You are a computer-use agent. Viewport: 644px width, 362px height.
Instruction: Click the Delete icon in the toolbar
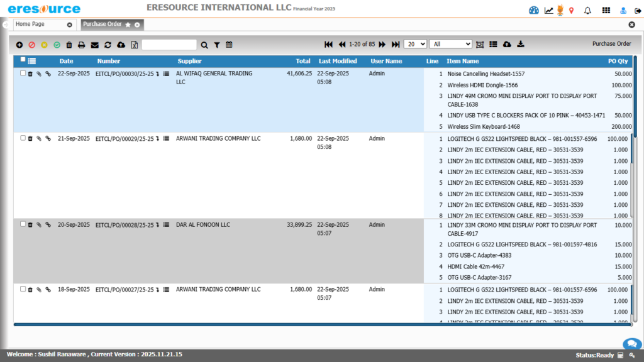coord(69,45)
